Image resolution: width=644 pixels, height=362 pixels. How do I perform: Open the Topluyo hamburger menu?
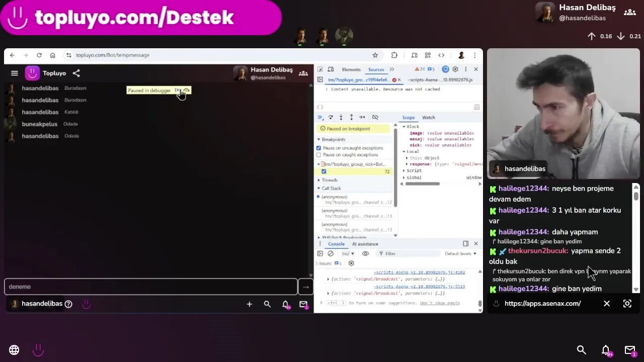(x=15, y=73)
